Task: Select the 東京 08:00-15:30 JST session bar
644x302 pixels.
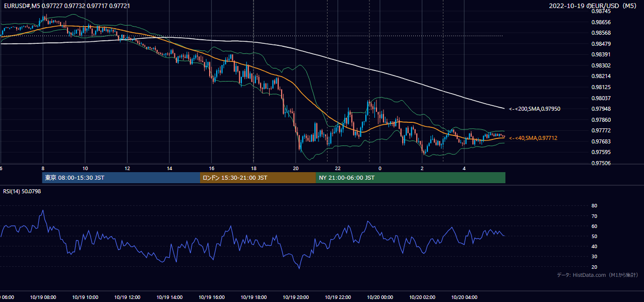Action: pos(121,178)
